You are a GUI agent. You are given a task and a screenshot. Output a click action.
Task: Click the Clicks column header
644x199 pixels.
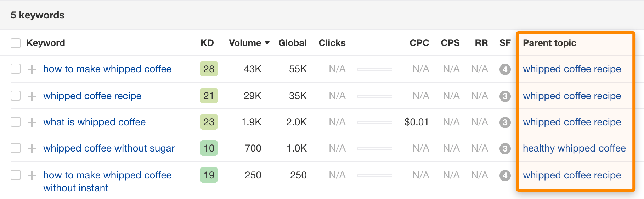332,43
